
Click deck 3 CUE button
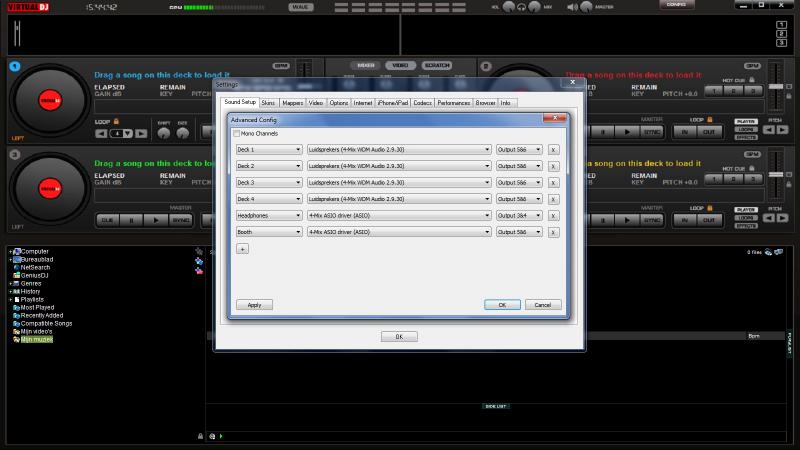point(107,220)
